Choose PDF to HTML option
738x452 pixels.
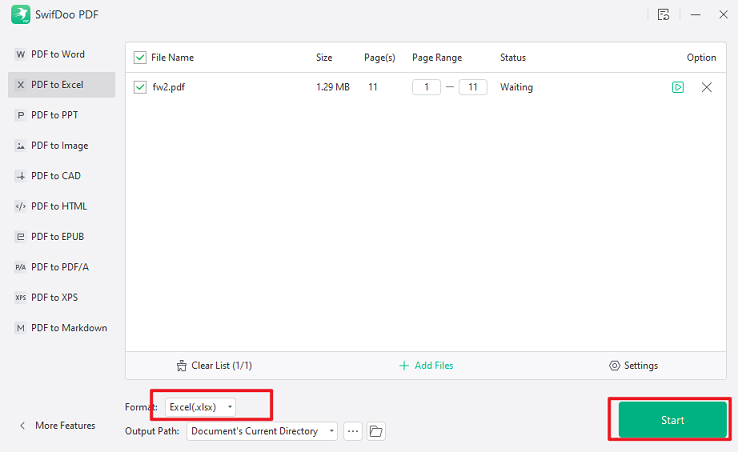coord(61,206)
